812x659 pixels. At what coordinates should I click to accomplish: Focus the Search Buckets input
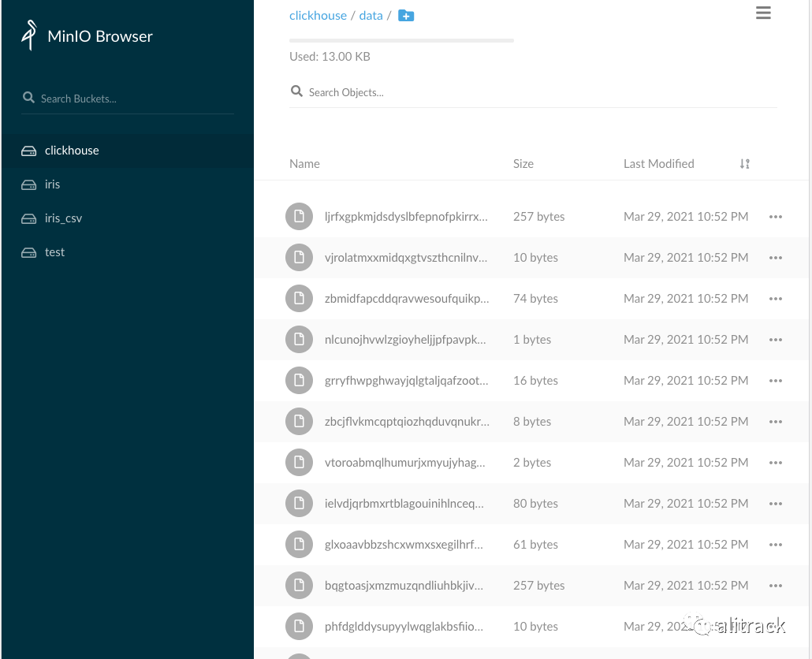[x=134, y=99]
